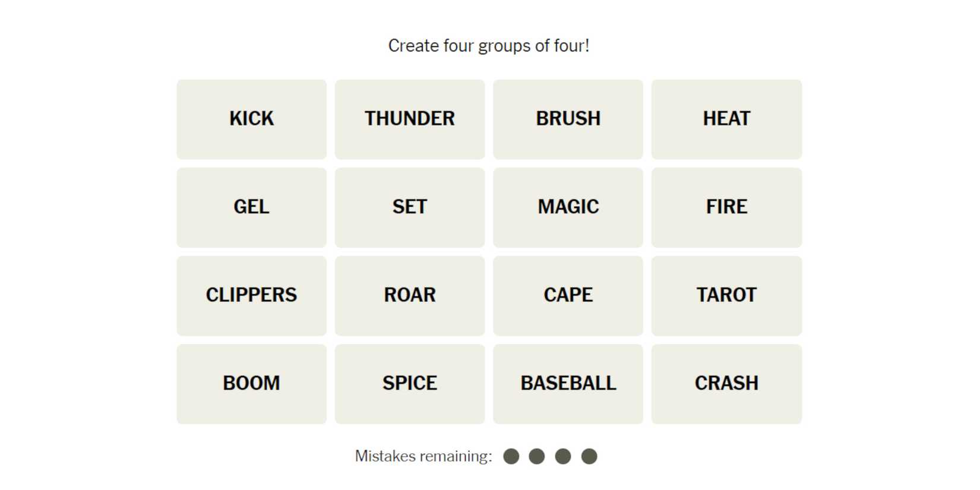Select the ROAR tile
This screenshot has width=980, height=490.
409,295
